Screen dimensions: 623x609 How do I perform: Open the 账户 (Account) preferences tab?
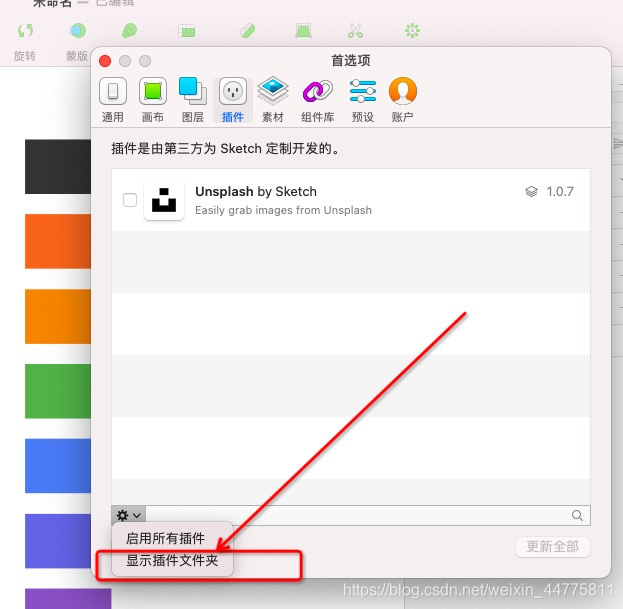pyautogui.click(x=402, y=100)
